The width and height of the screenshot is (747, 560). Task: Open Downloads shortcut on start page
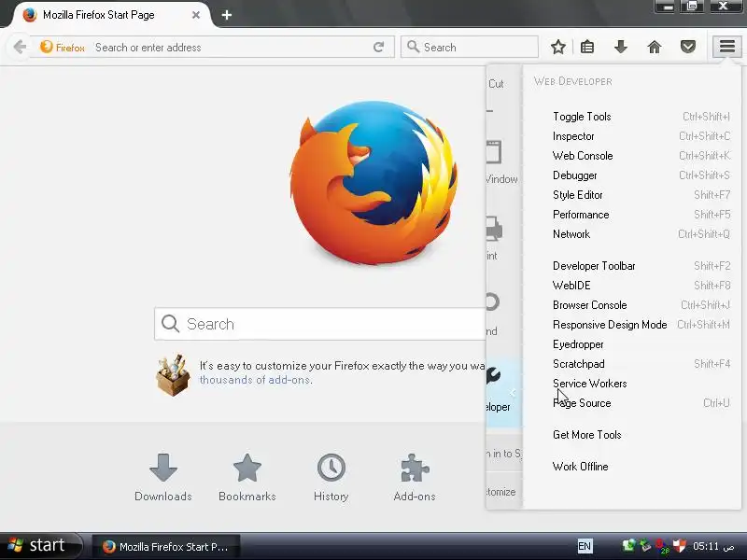[x=162, y=478]
